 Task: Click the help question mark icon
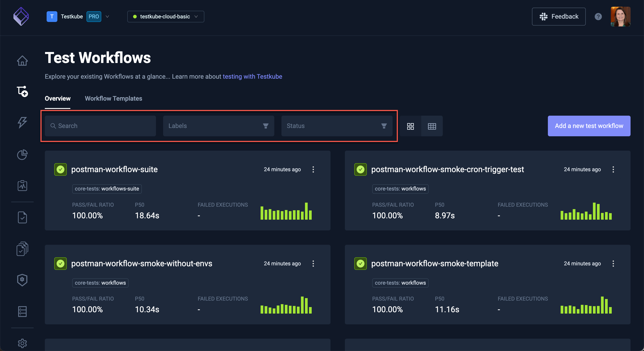tap(598, 17)
